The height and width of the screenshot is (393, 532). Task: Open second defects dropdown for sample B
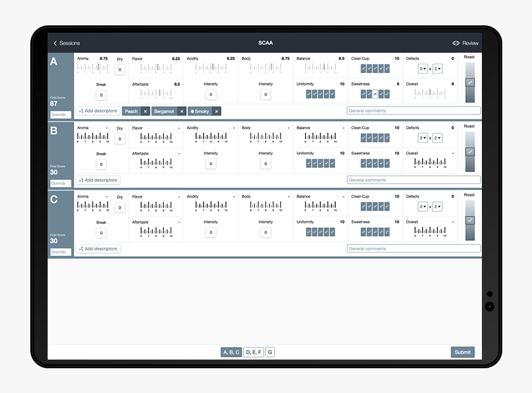click(x=437, y=138)
